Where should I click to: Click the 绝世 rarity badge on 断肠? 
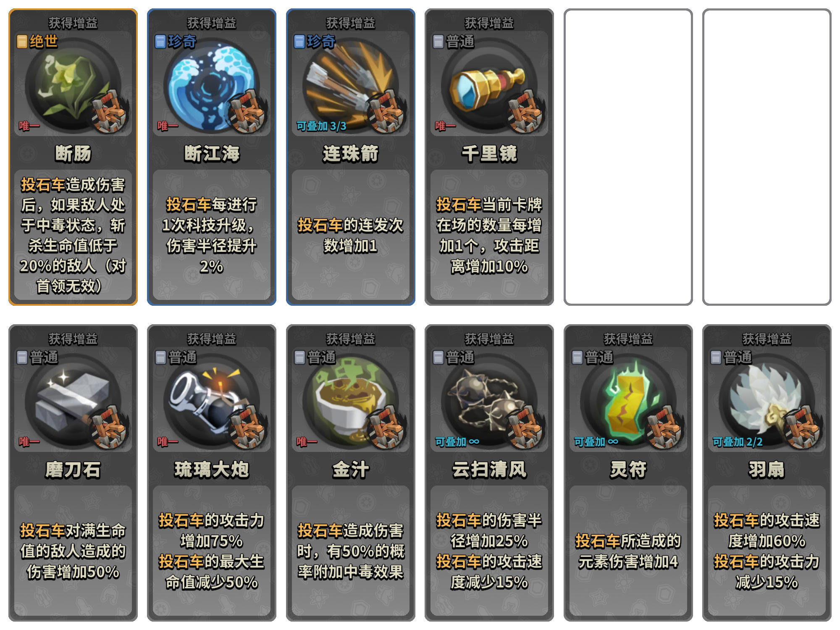pyautogui.click(x=37, y=41)
